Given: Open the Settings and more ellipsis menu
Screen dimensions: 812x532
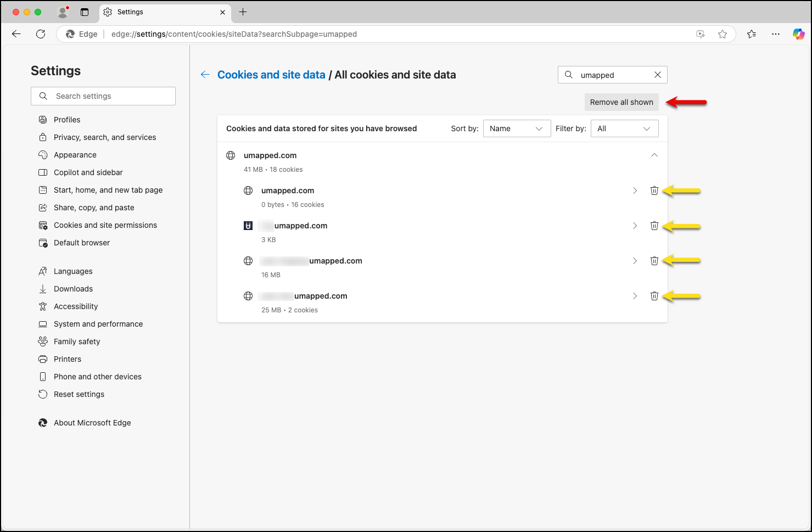Looking at the screenshot, I should click(x=775, y=34).
